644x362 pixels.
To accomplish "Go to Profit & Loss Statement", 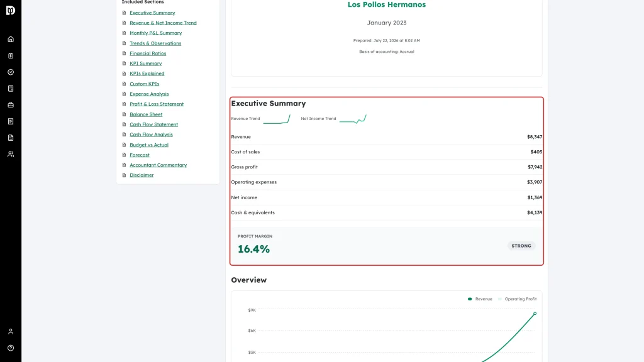I will 157,104.
